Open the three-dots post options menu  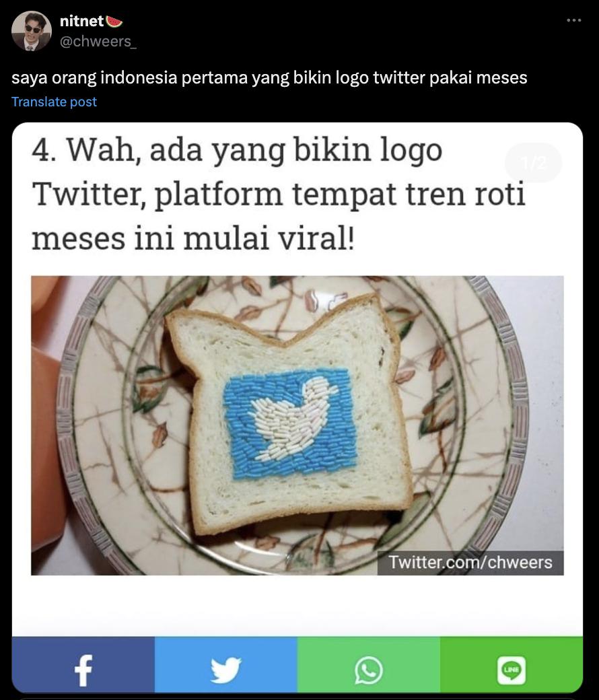tap(573, 20)
